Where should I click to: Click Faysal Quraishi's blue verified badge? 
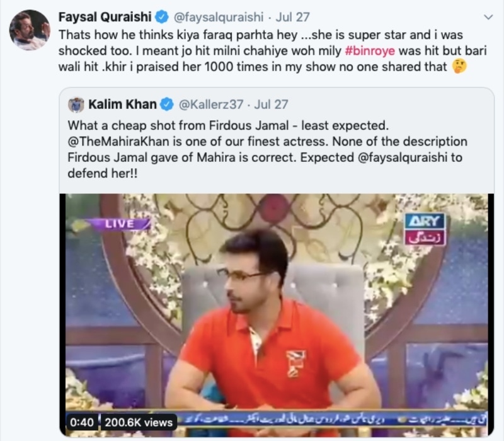[x=162, y=17]
